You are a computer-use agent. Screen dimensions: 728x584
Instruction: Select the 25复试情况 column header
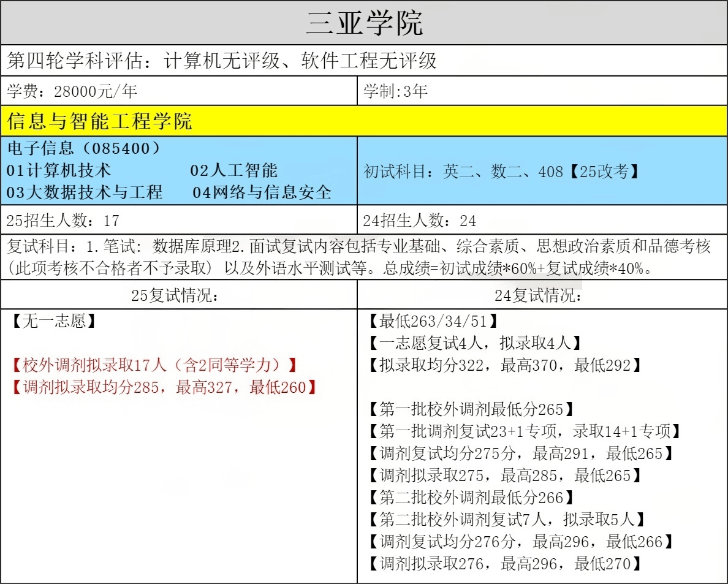coord(175,295)
